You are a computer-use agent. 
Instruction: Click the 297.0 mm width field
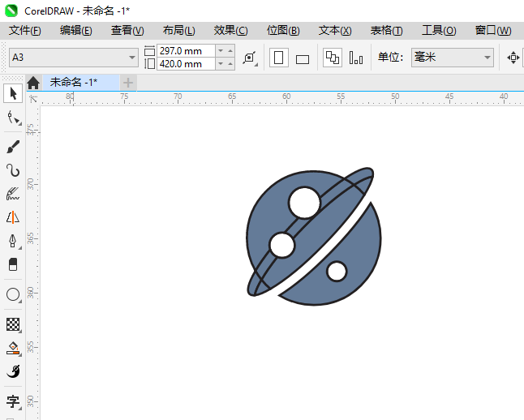tap(186, 51)
